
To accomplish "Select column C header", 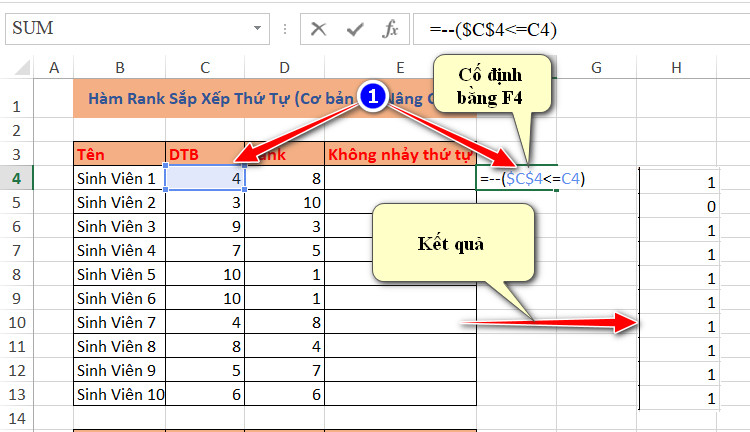I will [x=204, y=67].
